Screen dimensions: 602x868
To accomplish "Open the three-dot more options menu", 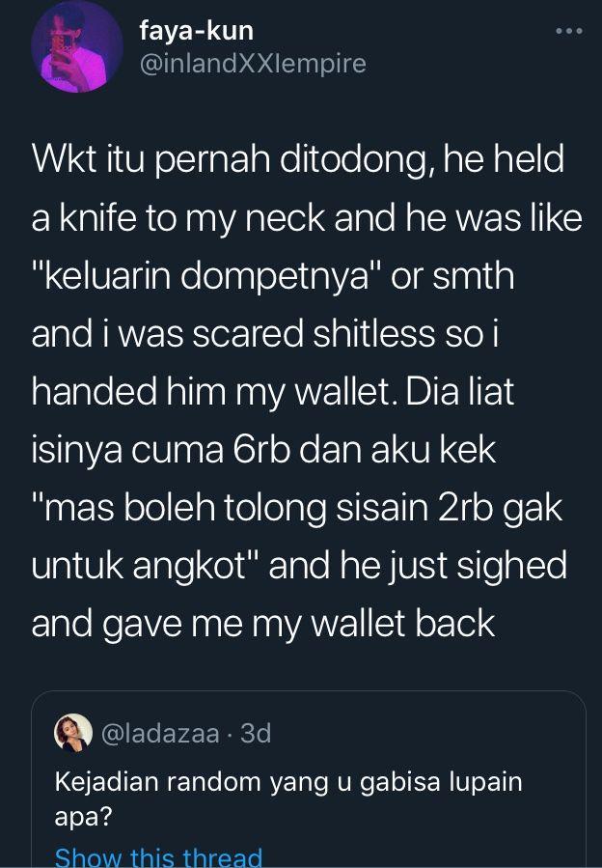I will pyautogui.click(x=569, y=31).
